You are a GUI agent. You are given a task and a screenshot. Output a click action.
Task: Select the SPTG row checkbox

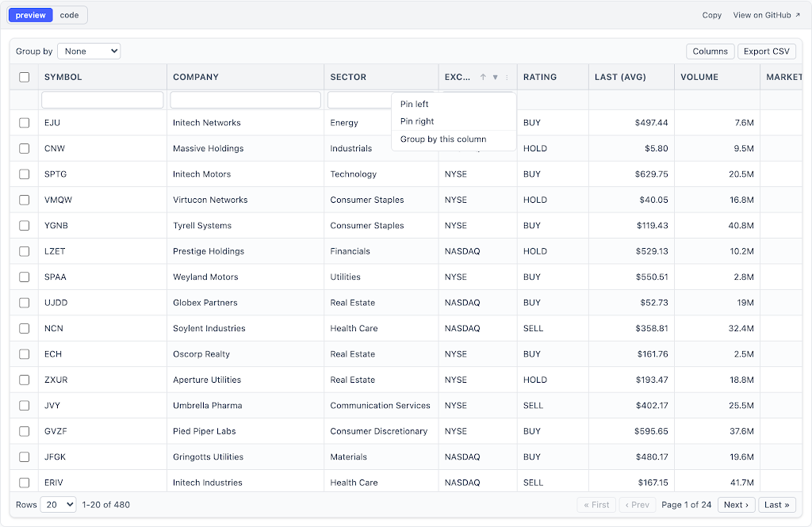tap(25, 174)
